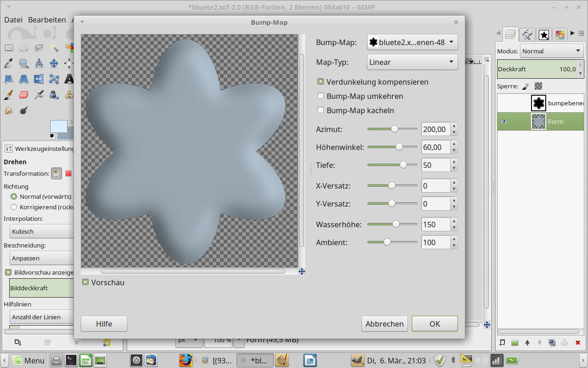Select the Move tool

pyautogui.click(x=54, y=63)
